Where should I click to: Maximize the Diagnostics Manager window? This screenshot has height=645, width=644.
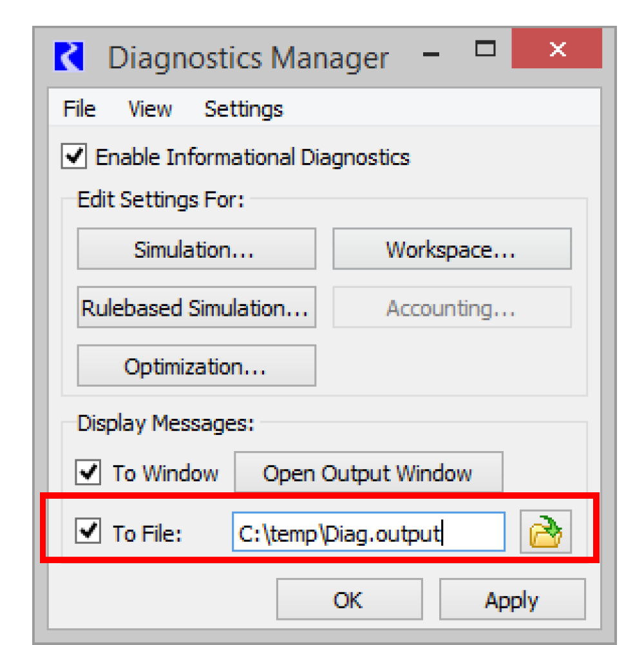485,49
